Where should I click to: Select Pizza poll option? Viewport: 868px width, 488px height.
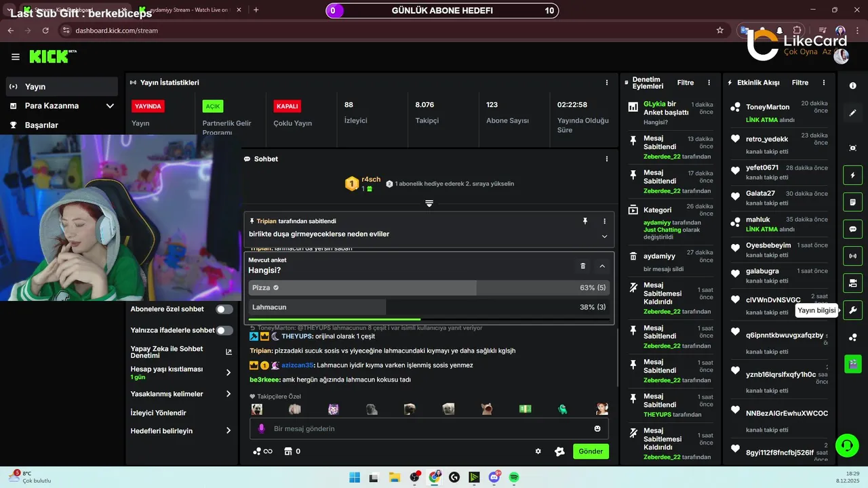click(x=429, y=288)
